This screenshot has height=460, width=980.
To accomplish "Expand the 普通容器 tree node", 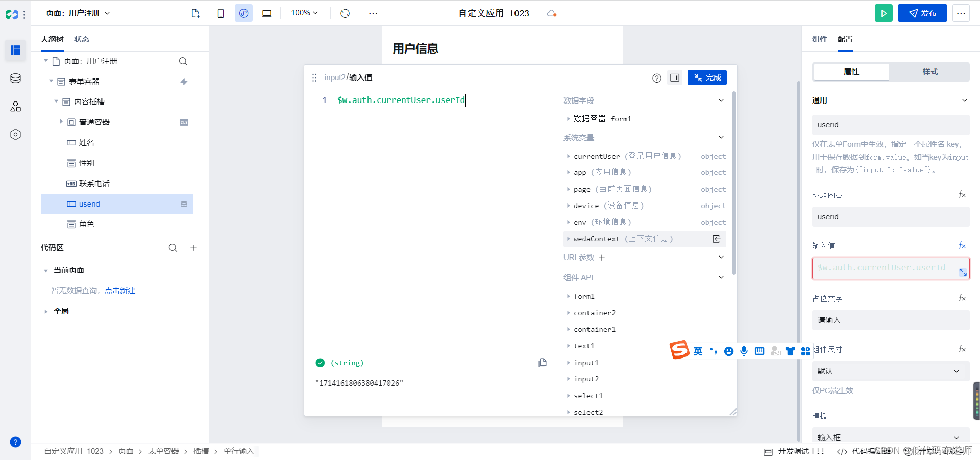I will pyautogui.click(x=61, y=122).
